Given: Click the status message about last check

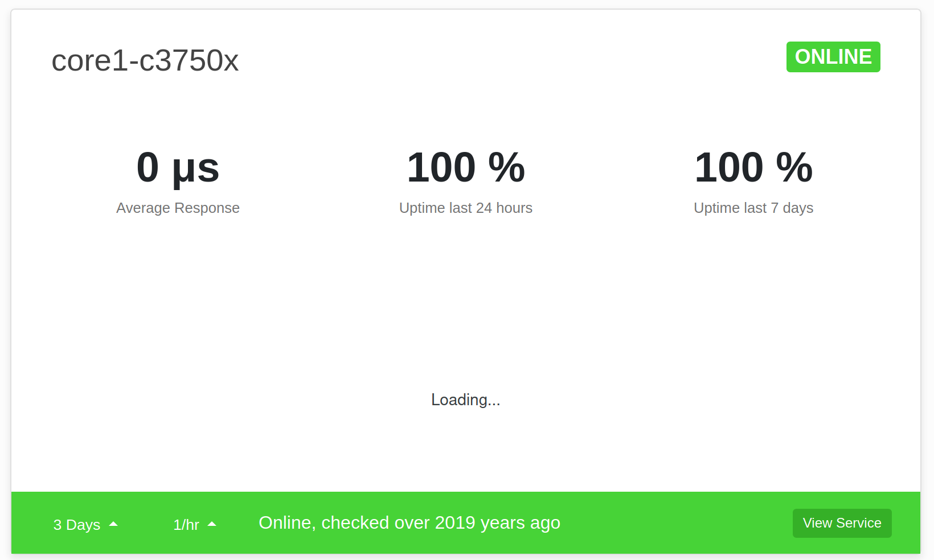Looking at the screenshot, I should [x=409, y=522].
